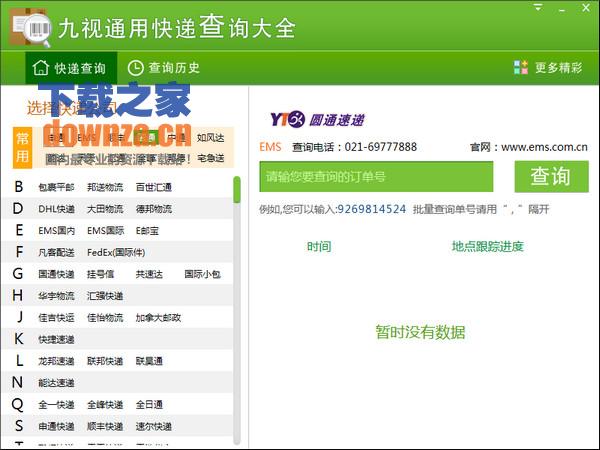Open the title bar dropdown menu arrow
Image resolution: width=600 pixels, height=450 pixels.
[x=538, y=7]
